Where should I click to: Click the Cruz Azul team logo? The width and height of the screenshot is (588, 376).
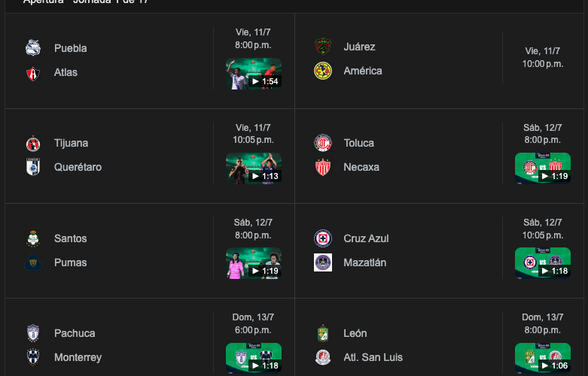(x=323, y=238)
